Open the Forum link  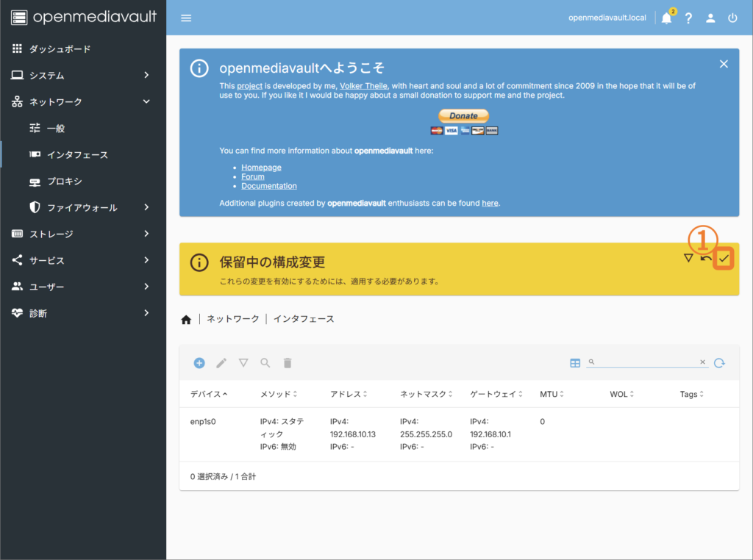(253, 176)
